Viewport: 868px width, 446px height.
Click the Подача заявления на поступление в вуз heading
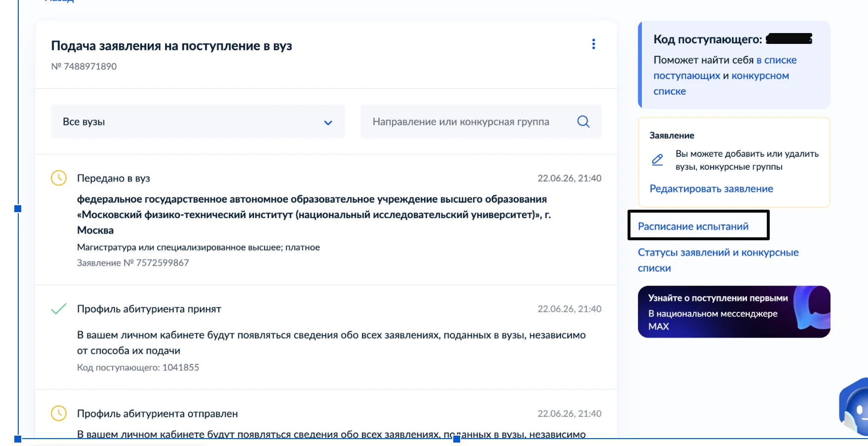[172, 46]
